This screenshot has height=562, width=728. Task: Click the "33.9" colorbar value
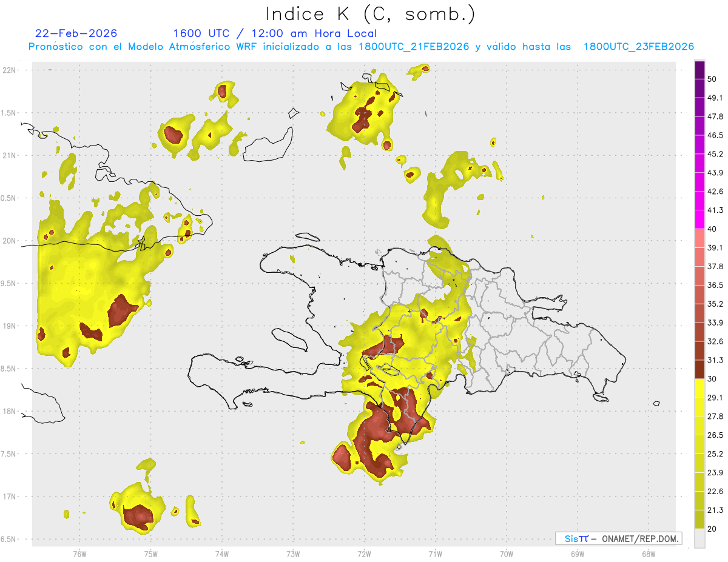tap(715, 323)
